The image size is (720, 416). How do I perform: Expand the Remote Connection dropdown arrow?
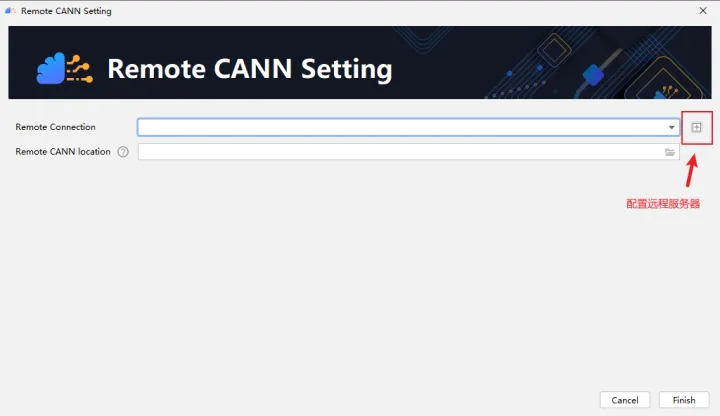671,127
